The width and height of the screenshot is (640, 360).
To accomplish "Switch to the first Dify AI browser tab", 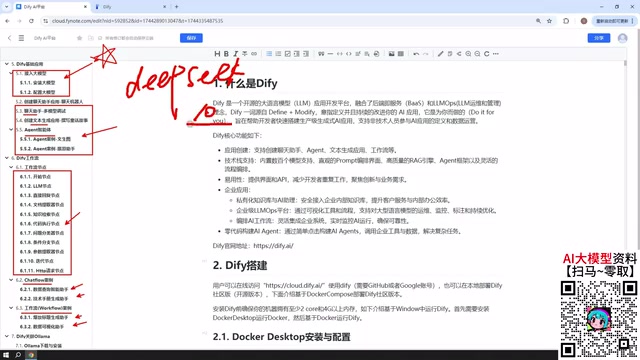I will coord(52,7).
